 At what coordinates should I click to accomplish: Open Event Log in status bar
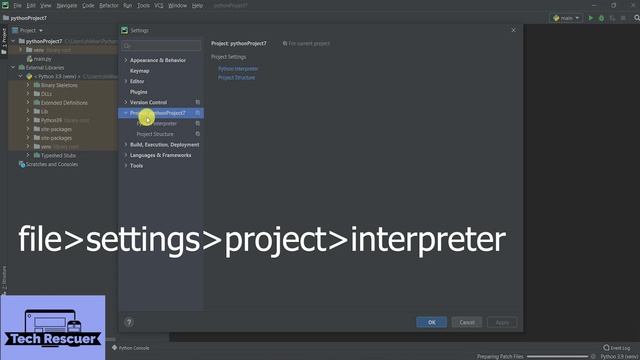tap(617, 348)
